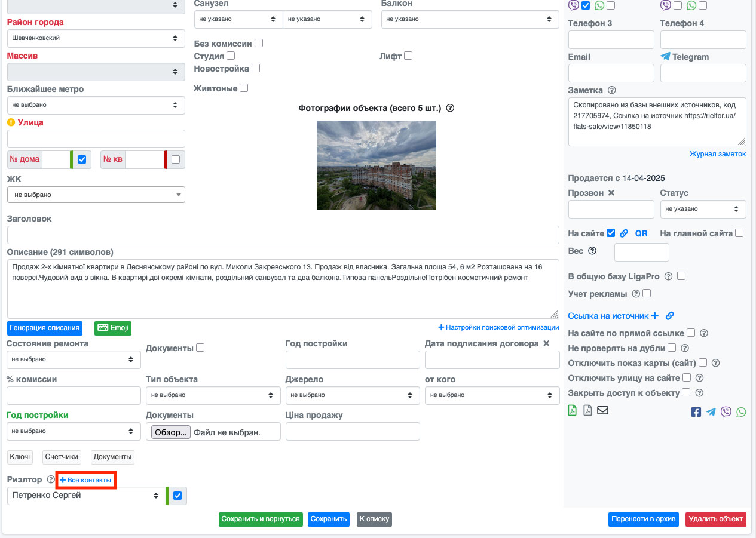Open the Район города dropdown

coord(96,38)
